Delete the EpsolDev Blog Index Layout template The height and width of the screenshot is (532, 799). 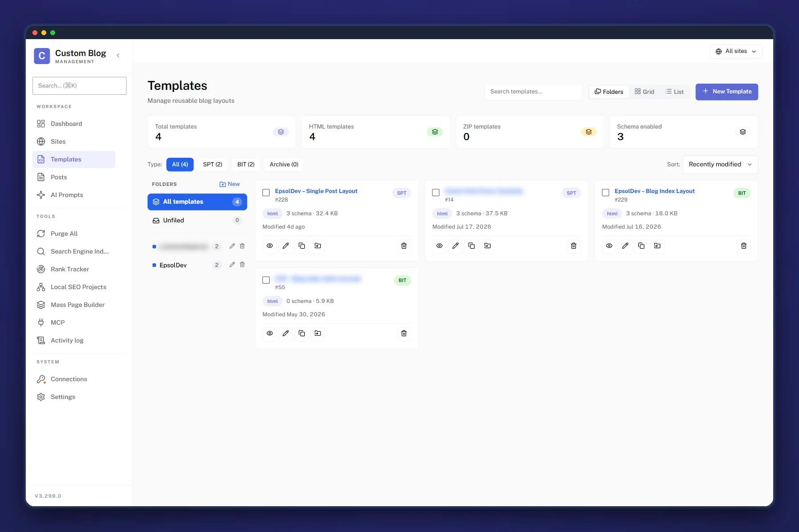(x=744, y=246)
